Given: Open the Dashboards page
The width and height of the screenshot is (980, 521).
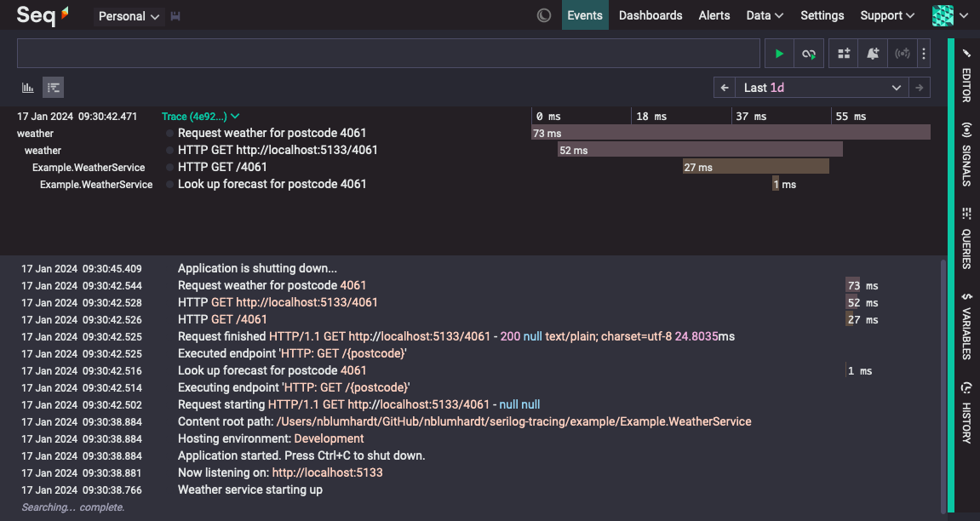Looking at the screenshot, I should tap(650, 15).
